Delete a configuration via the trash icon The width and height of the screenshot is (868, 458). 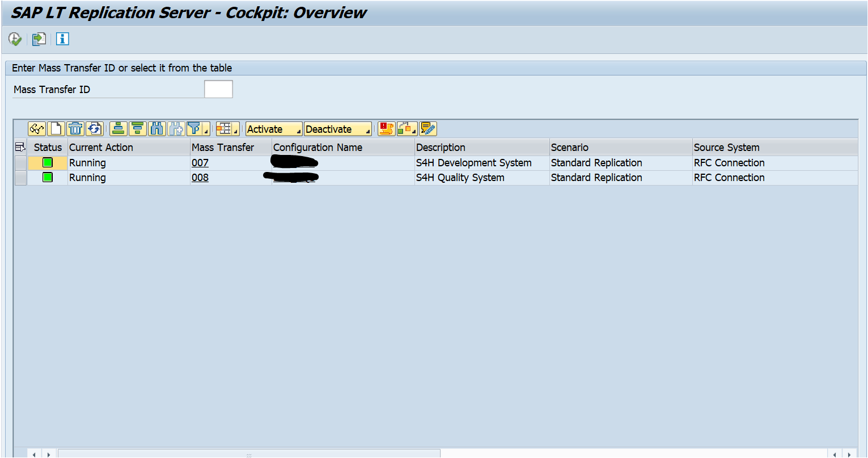(76, 128)
